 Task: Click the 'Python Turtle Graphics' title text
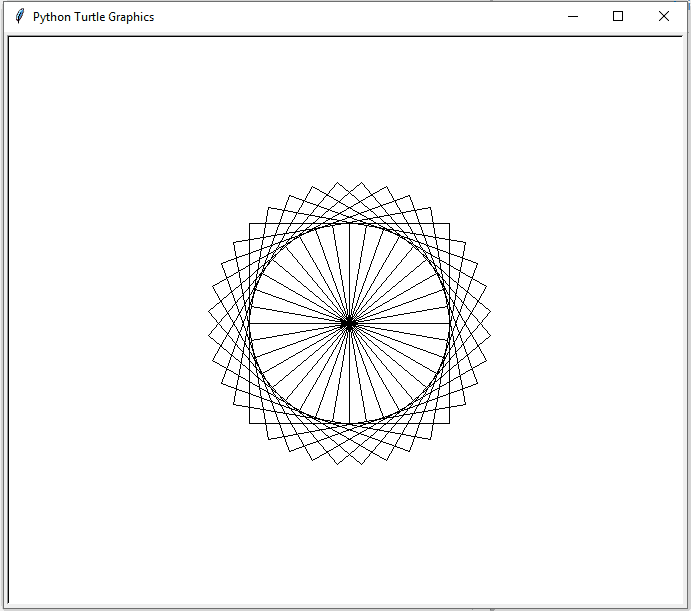click(93, 17)
